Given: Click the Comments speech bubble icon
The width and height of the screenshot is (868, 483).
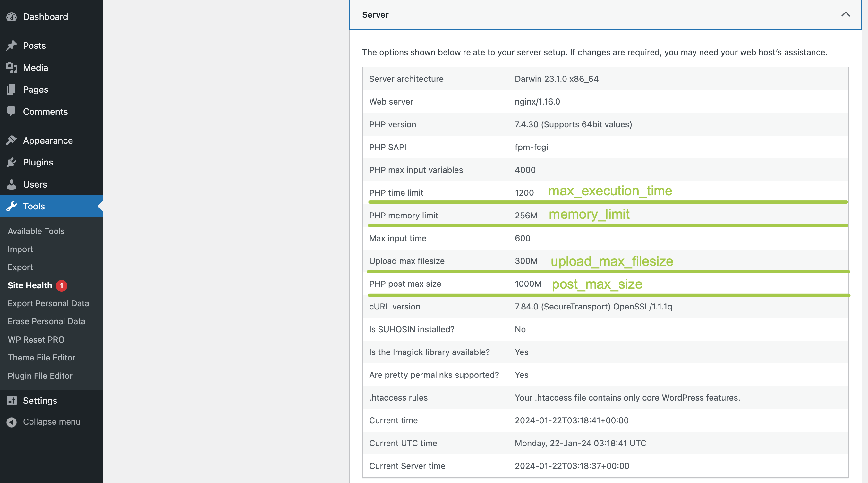Looking at the screenshot, I should [x=12, y=112].
